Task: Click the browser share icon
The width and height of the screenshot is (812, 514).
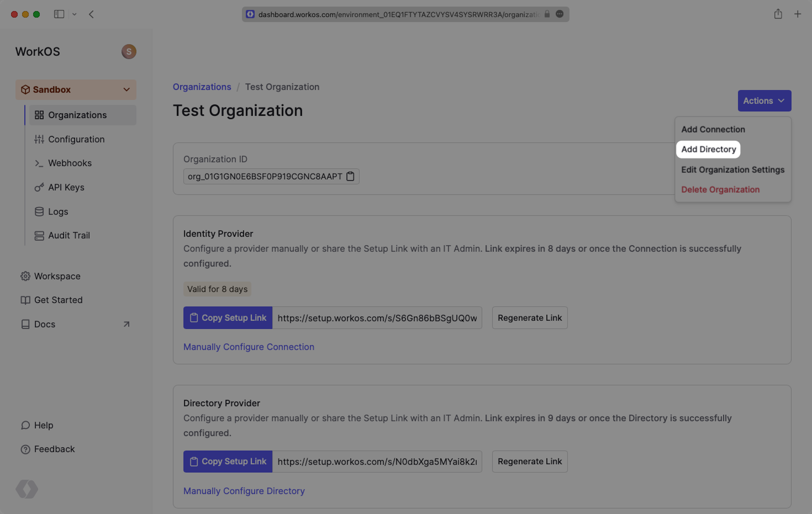Action: click(x=778, y=14)
